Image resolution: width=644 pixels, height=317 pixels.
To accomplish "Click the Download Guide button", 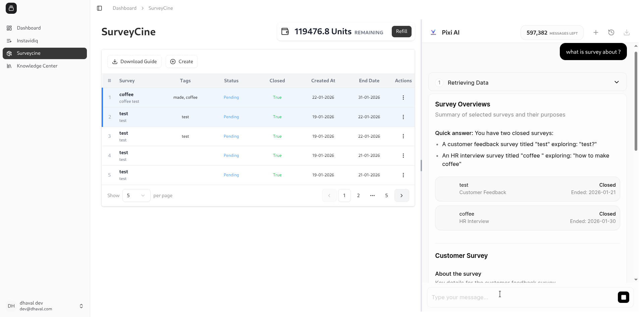I will click(x=134, y=61).
